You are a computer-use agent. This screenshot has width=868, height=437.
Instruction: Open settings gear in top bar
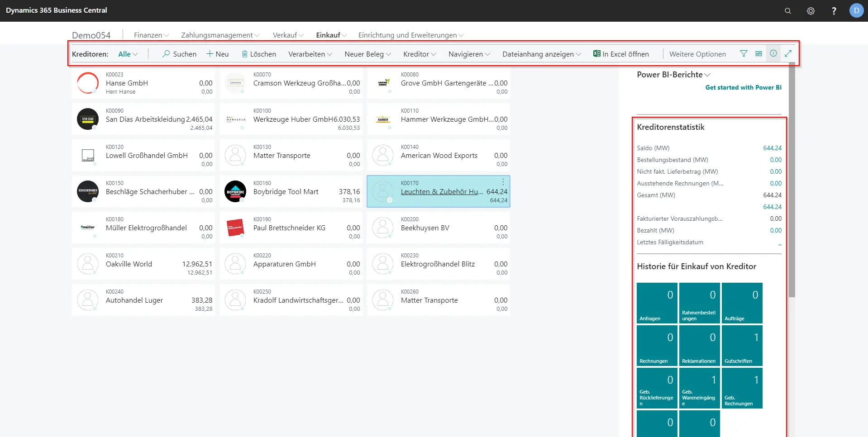pos(811,11)
